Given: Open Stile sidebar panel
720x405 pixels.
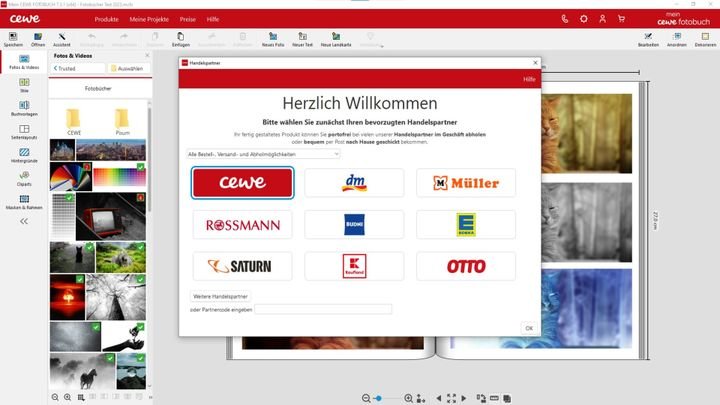Looking at the screenshot, I should click(x=24, y=85).
